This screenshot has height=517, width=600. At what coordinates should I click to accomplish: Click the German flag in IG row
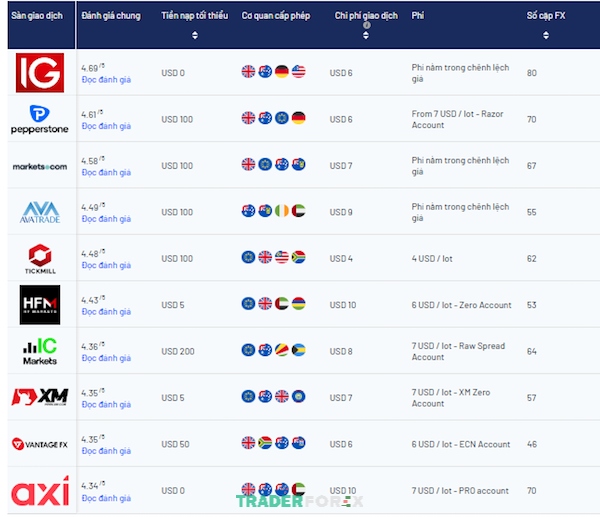click(x=282, y=72)
